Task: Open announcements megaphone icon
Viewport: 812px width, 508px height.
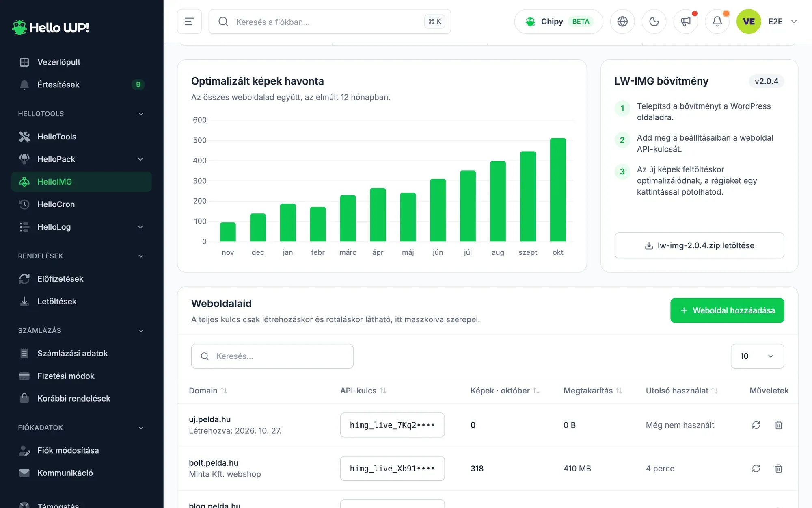Action: point(686,22)
